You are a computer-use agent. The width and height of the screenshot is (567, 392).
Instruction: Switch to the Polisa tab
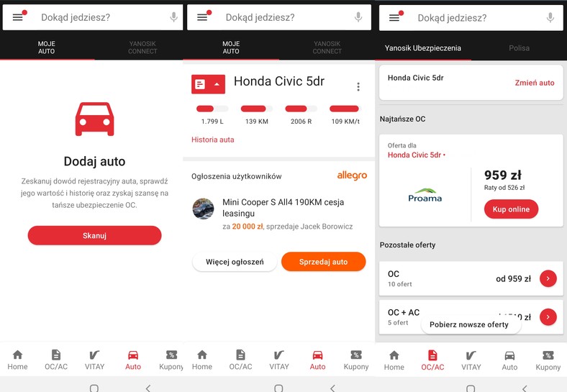coord(519,48)
